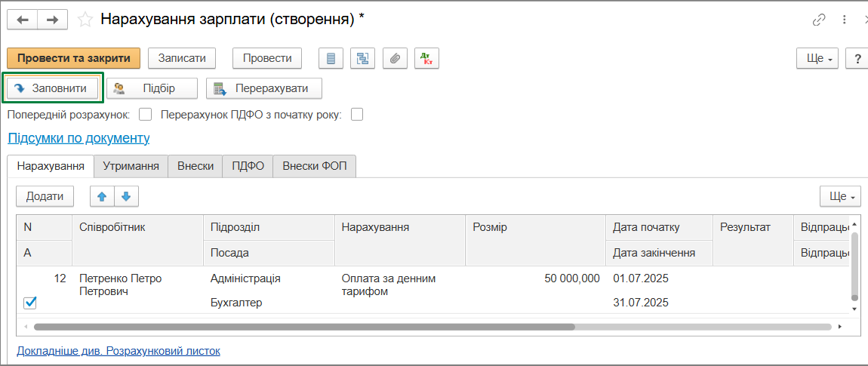Go forward with the right arrow button
Image resolution: width=868 pixels, height=366 pixels.
click(x=52, y=20)
